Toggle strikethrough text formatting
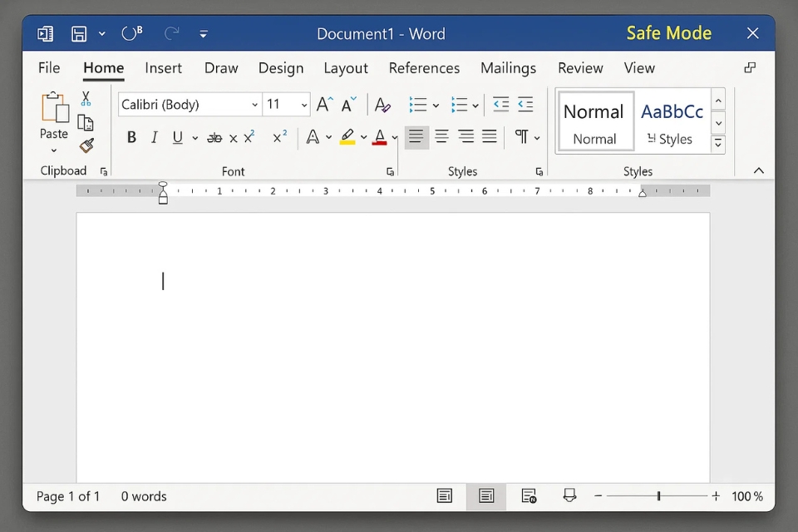This screenshot has width=798, height=532. tap(214, 138)
